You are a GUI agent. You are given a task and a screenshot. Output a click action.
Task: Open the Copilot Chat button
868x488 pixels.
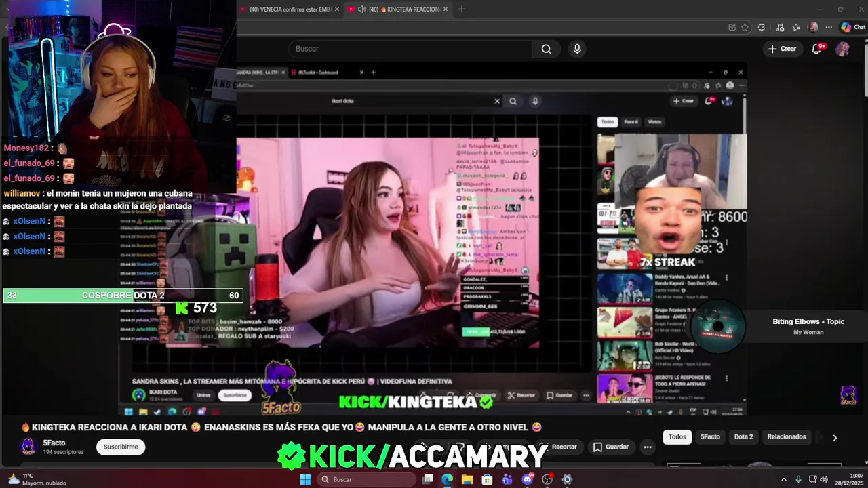click(853, 27)
